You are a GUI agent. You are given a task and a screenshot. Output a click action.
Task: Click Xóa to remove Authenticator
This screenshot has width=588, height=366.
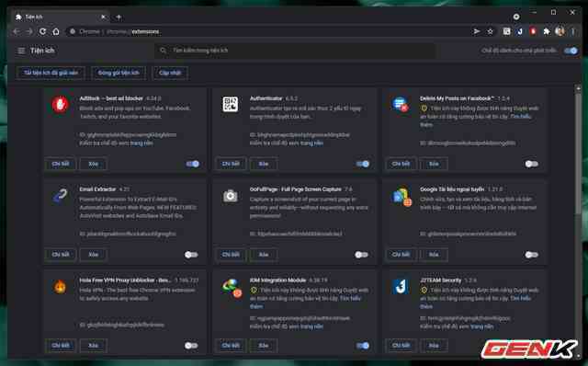[264, 164]
